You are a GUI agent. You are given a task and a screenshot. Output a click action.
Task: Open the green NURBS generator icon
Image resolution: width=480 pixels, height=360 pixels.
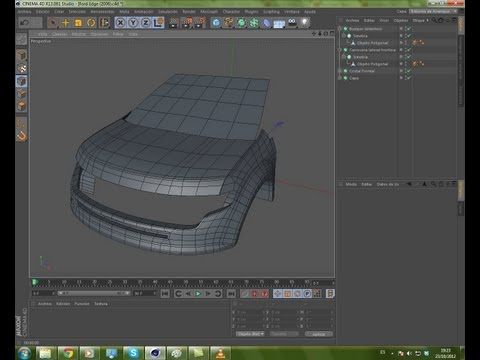(x=241, y=23)
